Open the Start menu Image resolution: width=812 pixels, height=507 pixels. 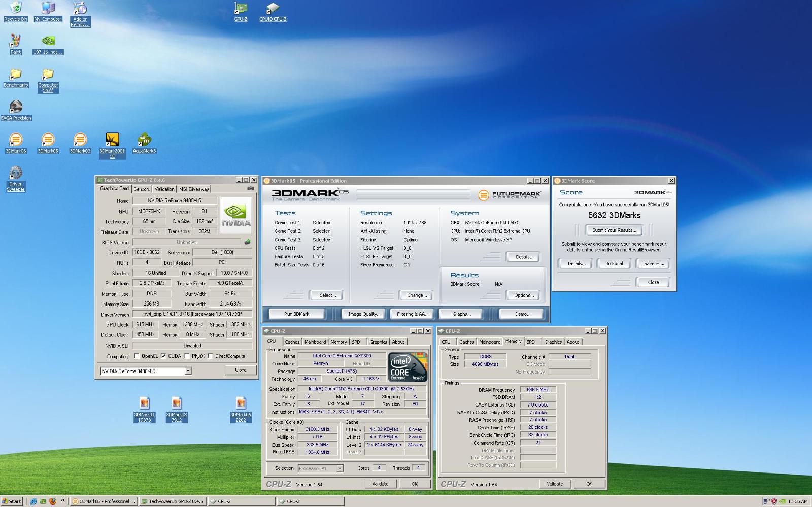tap(12, 501)
